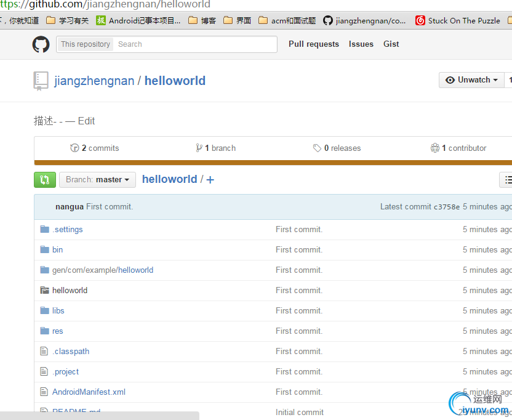This screenshot has height=420, width=512.
Task: Go to Pull requests
Action: point(314,44)
